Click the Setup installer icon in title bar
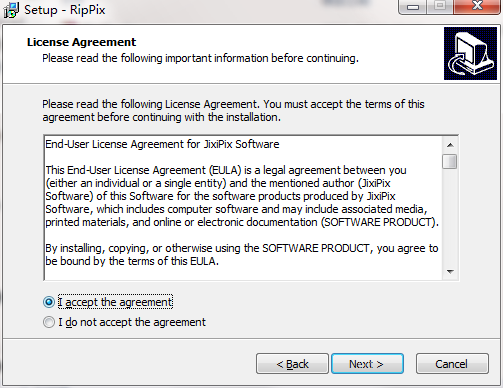 (x=11, y=10)
